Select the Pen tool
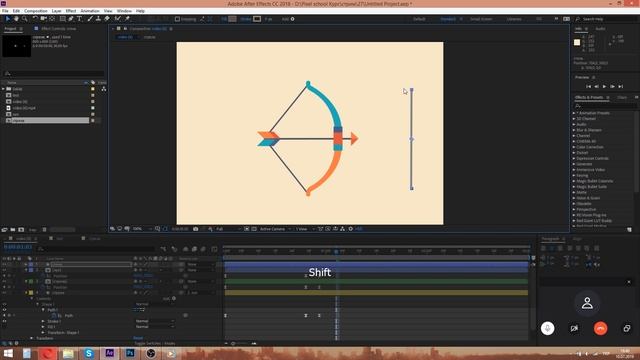Image resolution: width=640 pixels, height=360 pixels. (71, 19)
